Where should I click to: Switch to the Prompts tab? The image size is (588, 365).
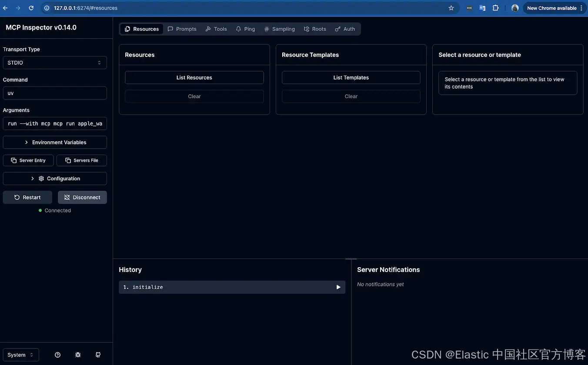182,29
